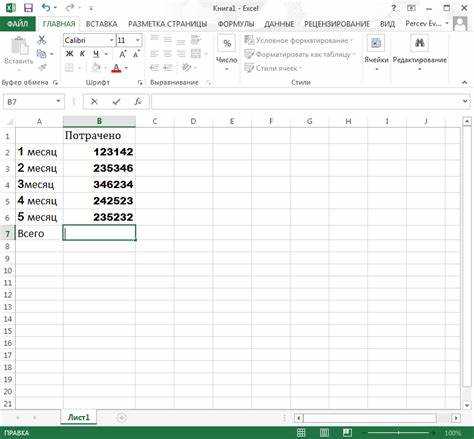Click the font color A icon
This screenshot has width=474, height=439.
click(x=116, y=68)
